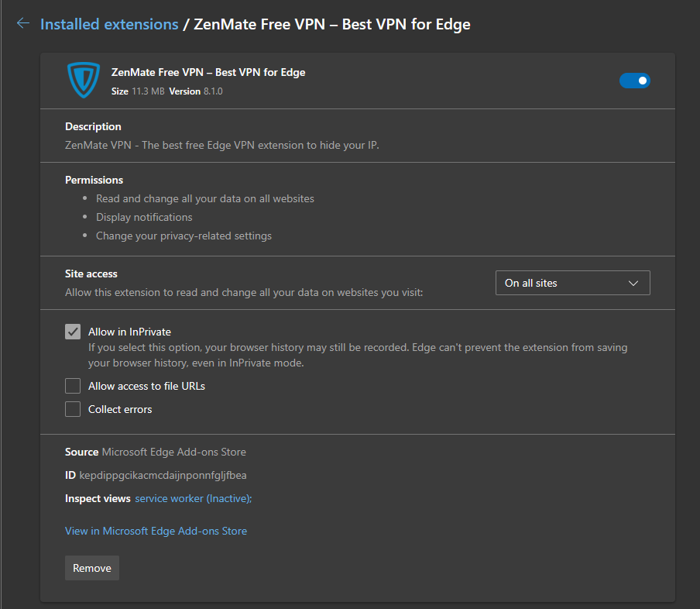Click the Remove button
Image resolution: width=700 pixels, height=609 pixels.
tap(92, 568)
